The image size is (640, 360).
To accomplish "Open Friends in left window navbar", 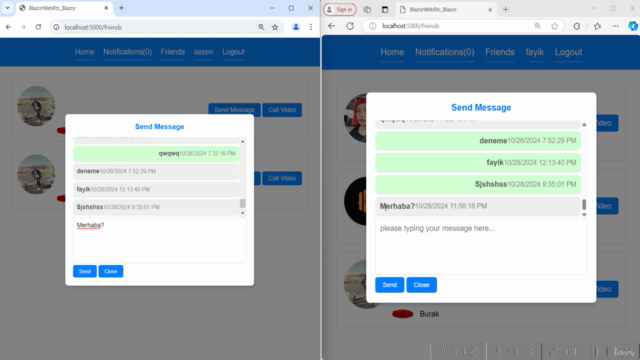I will click(x=173, y=52).
